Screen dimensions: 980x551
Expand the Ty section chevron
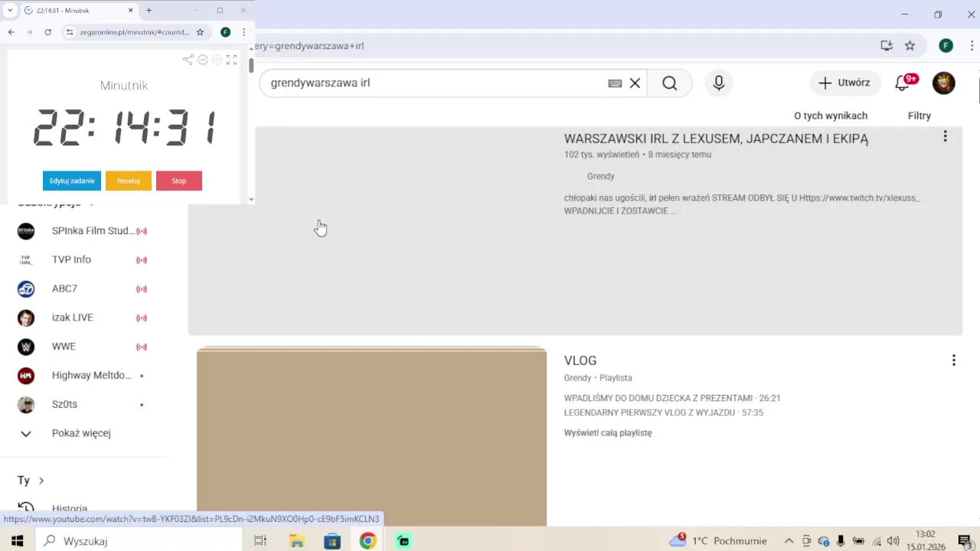tap(41, 481)
